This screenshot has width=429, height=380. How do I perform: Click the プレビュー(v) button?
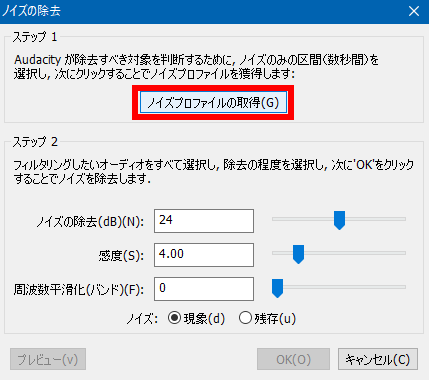[x=48, y=359]
